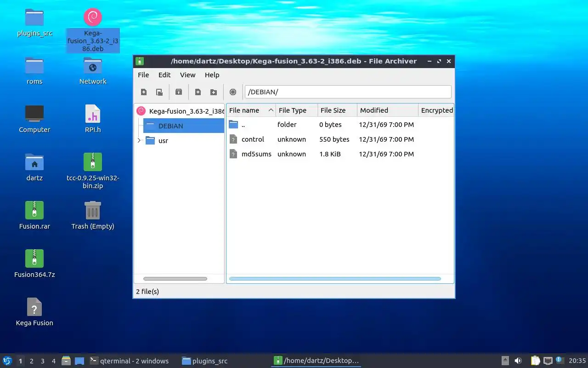
Task: Switch to workspace 1
Action: (x=20, y=361)
